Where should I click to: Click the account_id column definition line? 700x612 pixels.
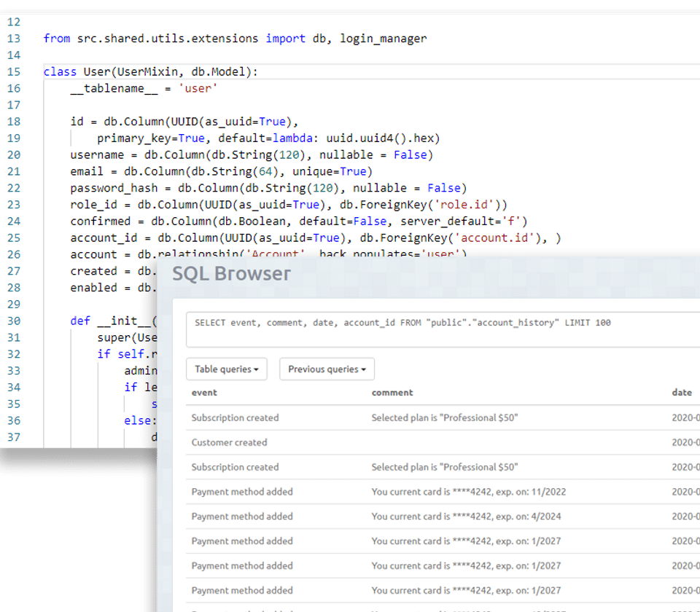315,238
